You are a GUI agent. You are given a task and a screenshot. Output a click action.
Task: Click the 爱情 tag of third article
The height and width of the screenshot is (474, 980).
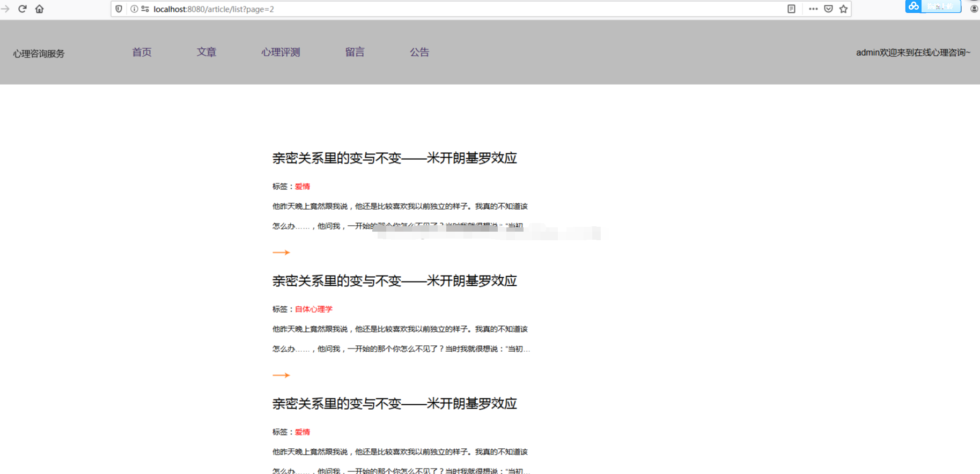pos(303,432)
